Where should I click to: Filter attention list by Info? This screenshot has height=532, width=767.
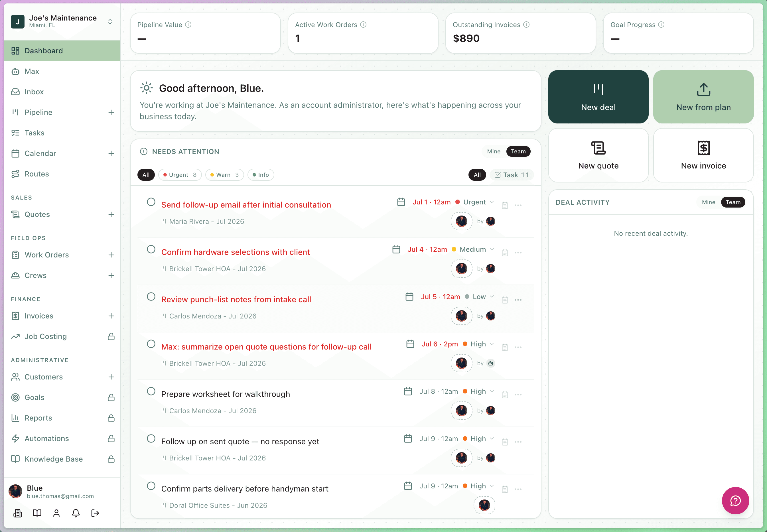point(261,175)
